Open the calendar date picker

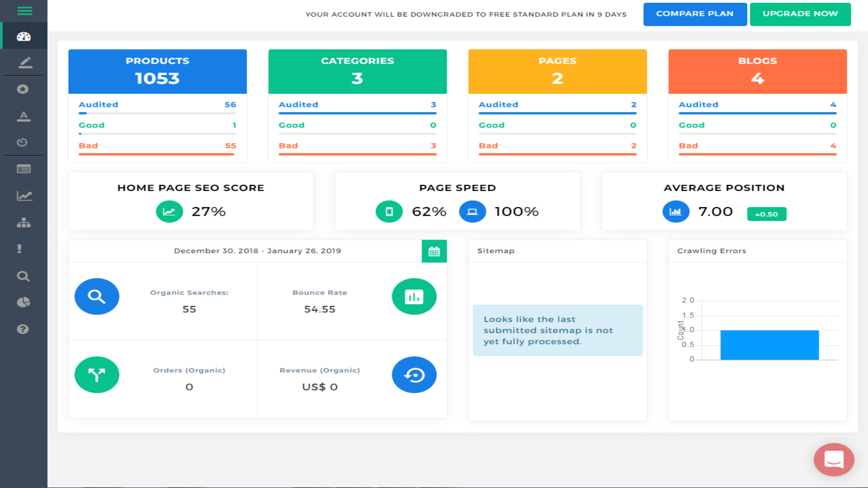click(x=435, y=251)
